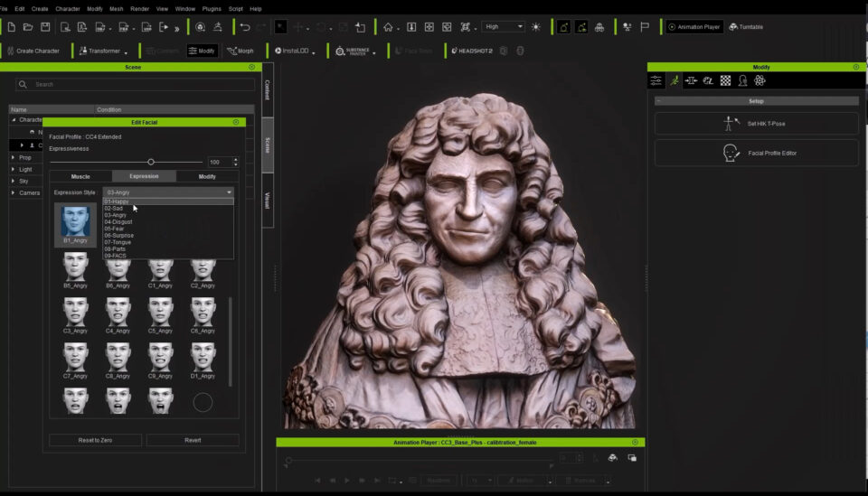Image resolution: width=868 pixels, height=496 pixels.
Task: Select the 04-Disgust expression style option
Action: 118,221
